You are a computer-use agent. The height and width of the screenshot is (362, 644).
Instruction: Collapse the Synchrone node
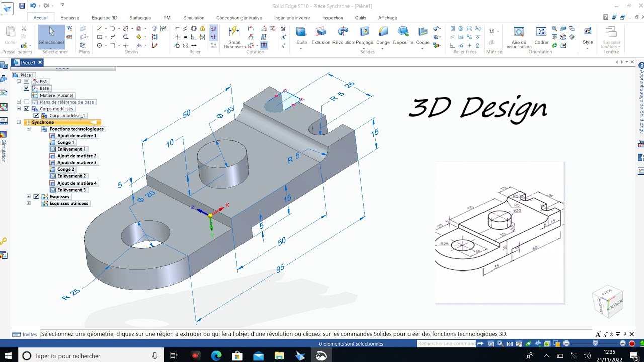click(19, 122)
